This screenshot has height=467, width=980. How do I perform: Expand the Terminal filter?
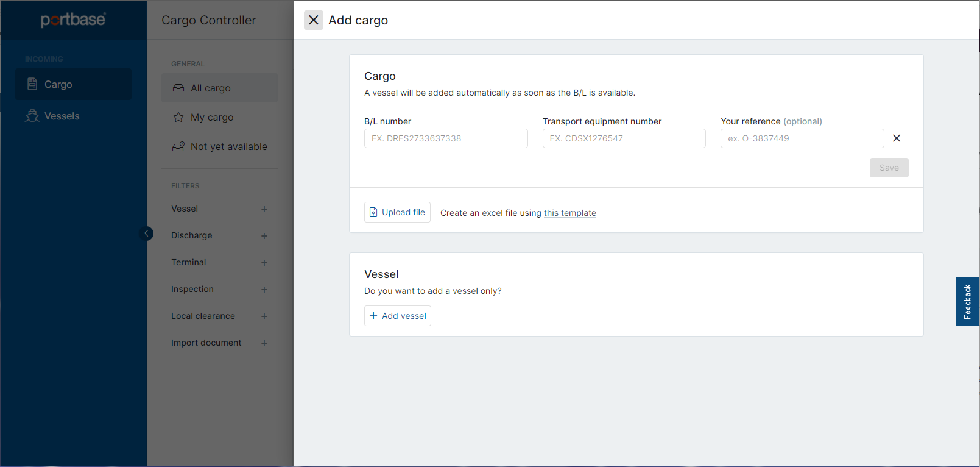(264, 263)
